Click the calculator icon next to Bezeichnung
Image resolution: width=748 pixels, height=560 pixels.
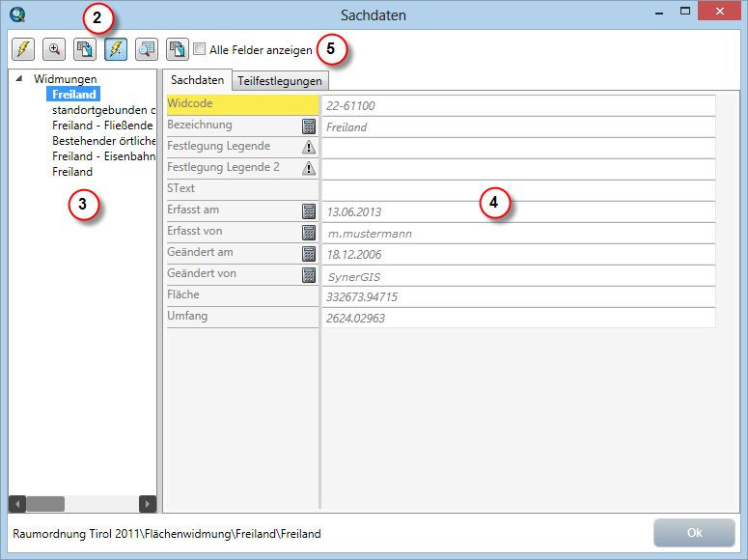(309, 126)
